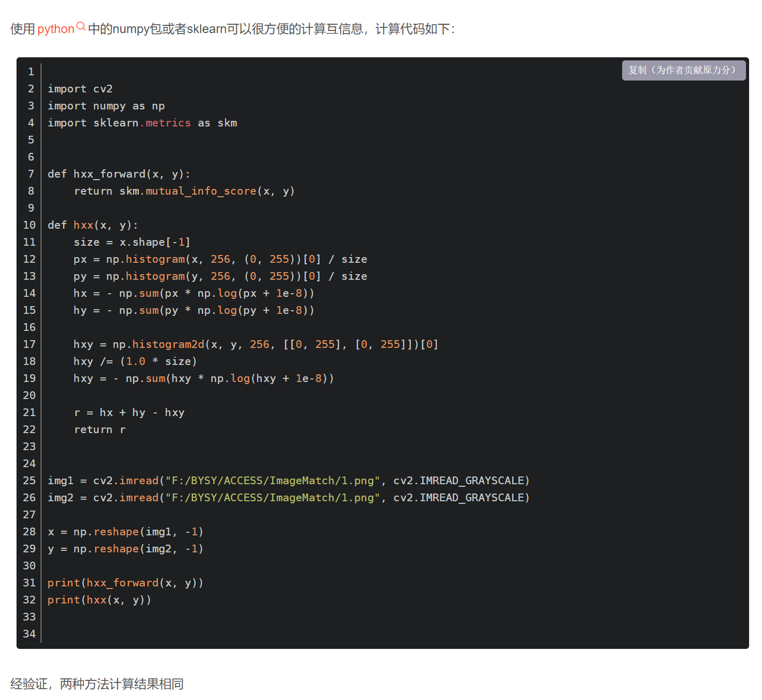The height and width of the screenshot is (700, 762).
Task: Click cv2.IMREAD_GRAYSCALE text on line 26
Action: click(x=460, y=497)
